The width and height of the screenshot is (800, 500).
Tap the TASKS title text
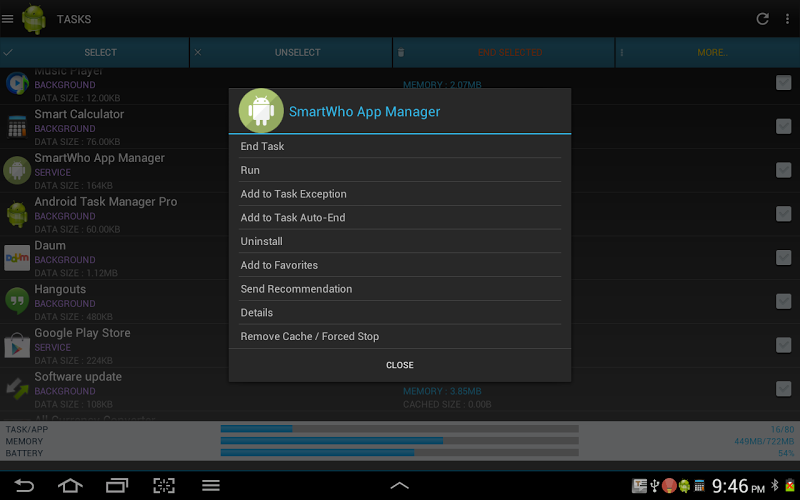(x=74, y=19)
